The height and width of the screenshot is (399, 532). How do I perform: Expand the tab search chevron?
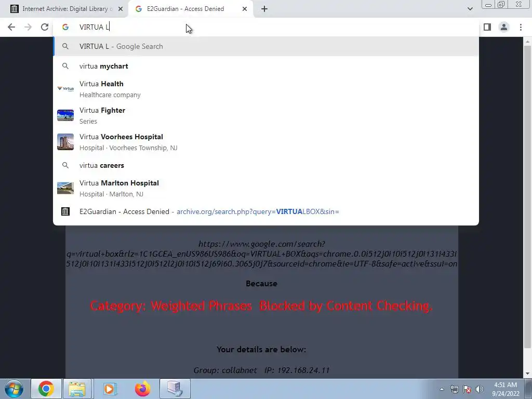click(470, 9)
